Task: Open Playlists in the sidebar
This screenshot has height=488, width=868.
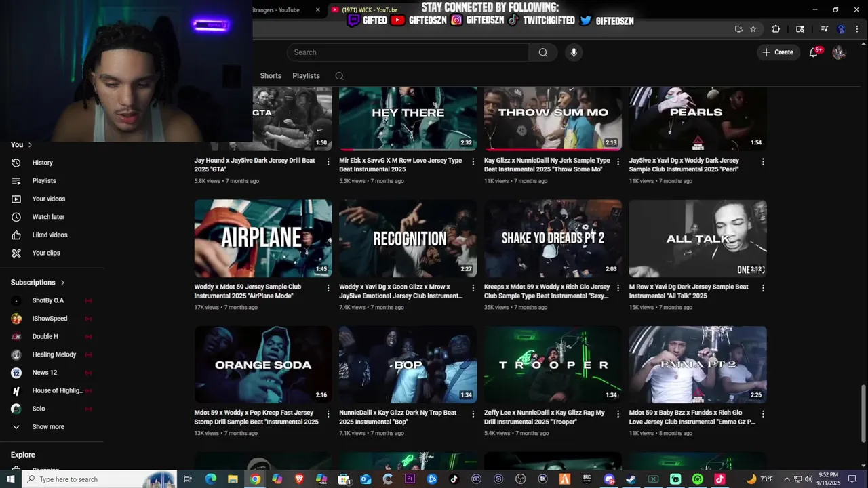Action: tap(44, 181)
